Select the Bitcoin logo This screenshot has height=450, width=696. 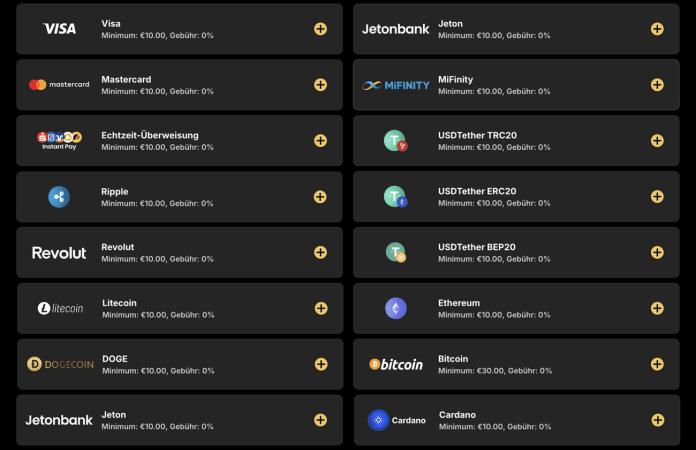coord(396,364)
